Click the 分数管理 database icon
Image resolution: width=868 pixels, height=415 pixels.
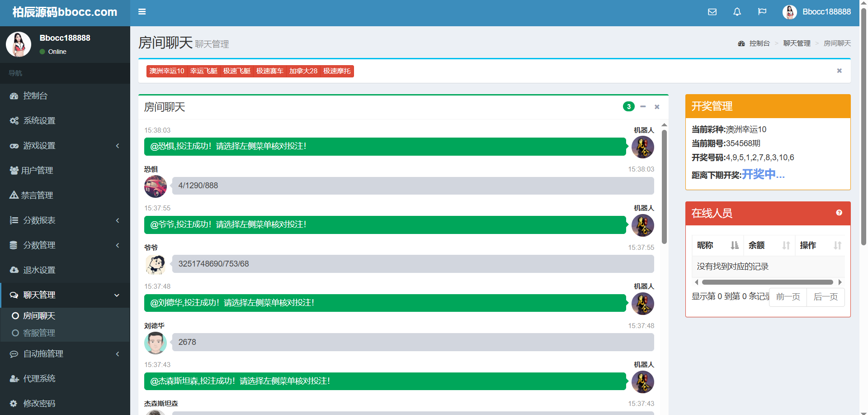coord(14,245)
